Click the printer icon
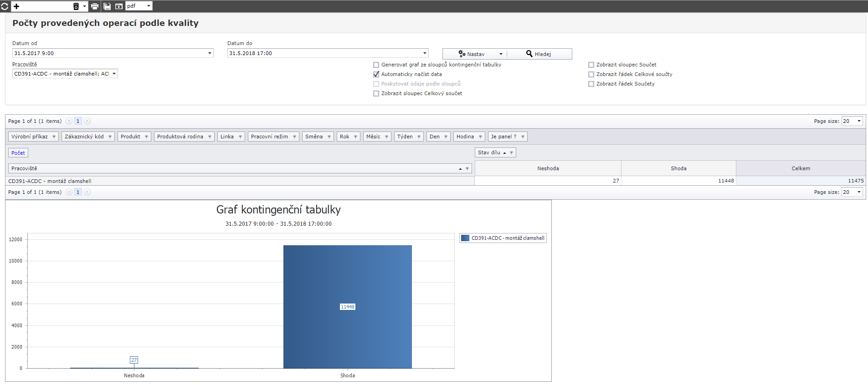The height and width of the screenshot is (385, 868). (95, 6)
